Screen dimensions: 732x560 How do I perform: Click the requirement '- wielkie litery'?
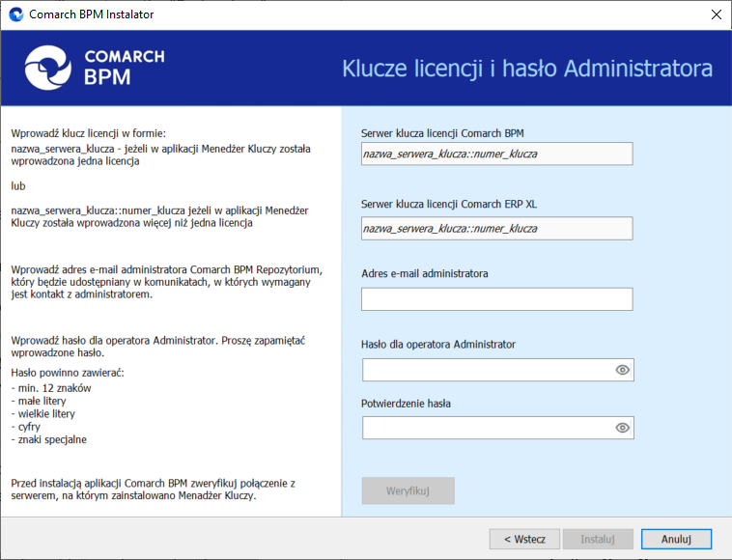point(42,414)
